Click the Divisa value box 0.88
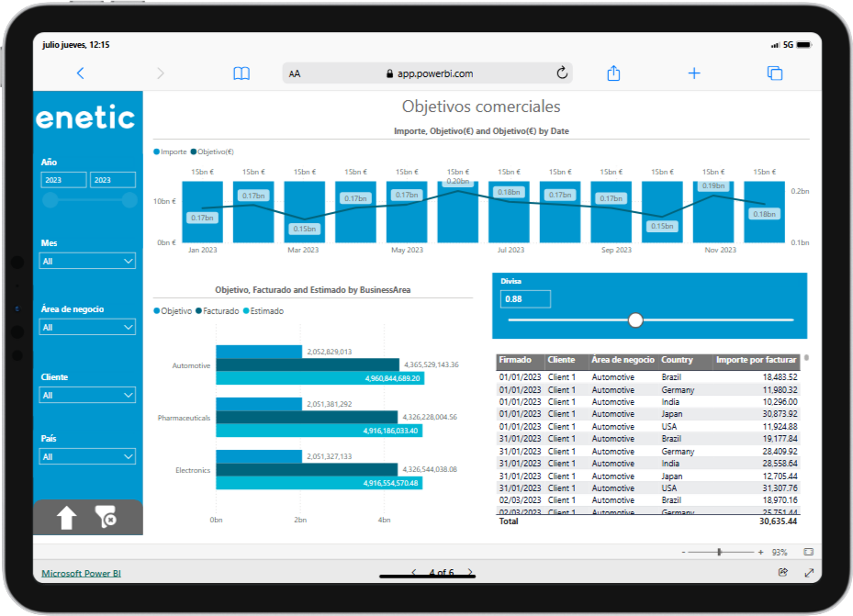This screenshot has height=616, width=853. [x=525, y=299]
